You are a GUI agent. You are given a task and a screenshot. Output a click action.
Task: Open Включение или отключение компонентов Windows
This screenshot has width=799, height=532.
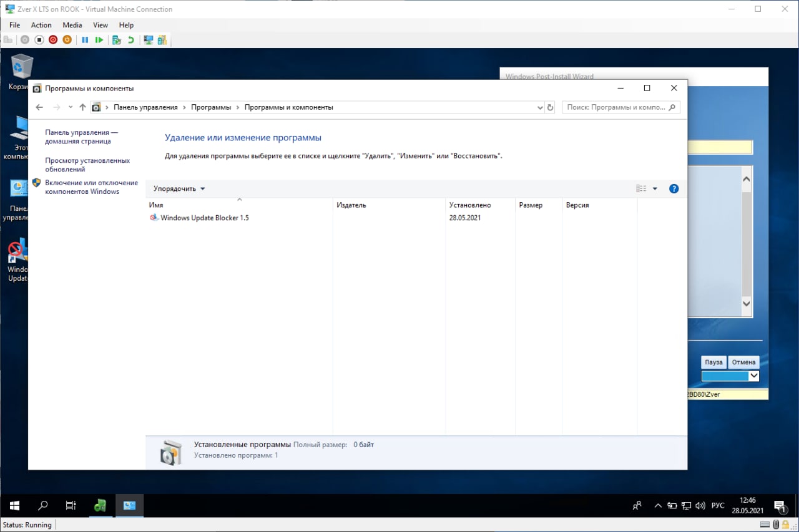[91, 187]
